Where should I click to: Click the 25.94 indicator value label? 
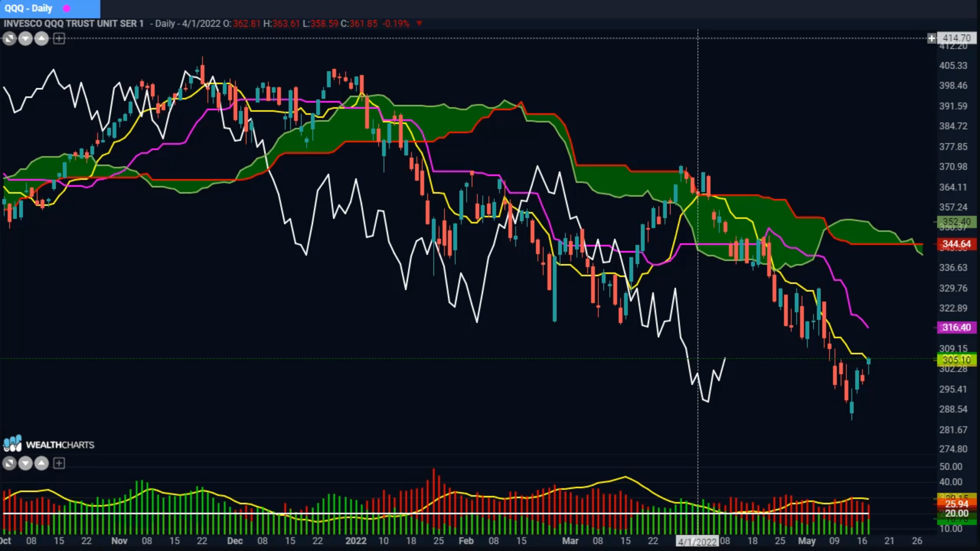click(x=957, y=504)
